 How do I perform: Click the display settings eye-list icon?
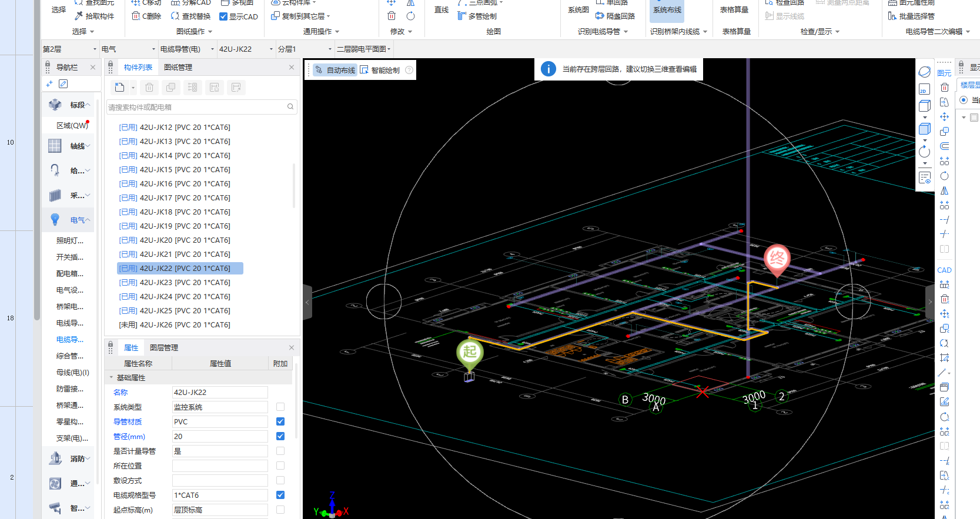point(924,178)
